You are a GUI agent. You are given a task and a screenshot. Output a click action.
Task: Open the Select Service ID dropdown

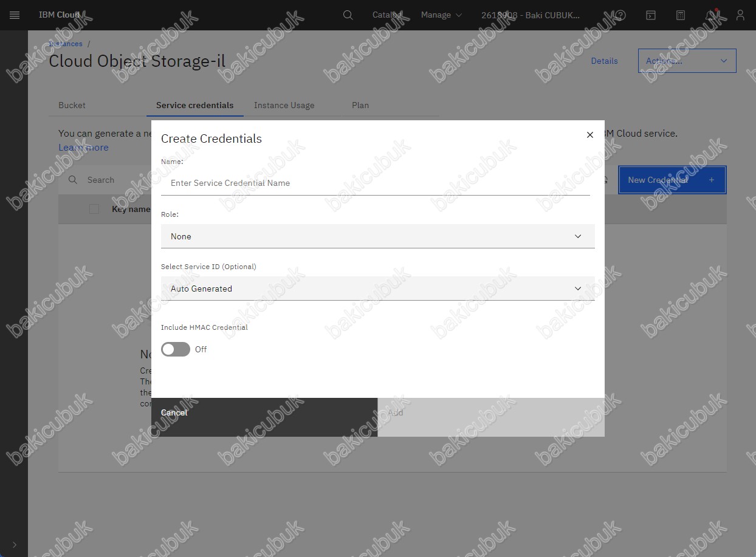(x=377, y=289)
